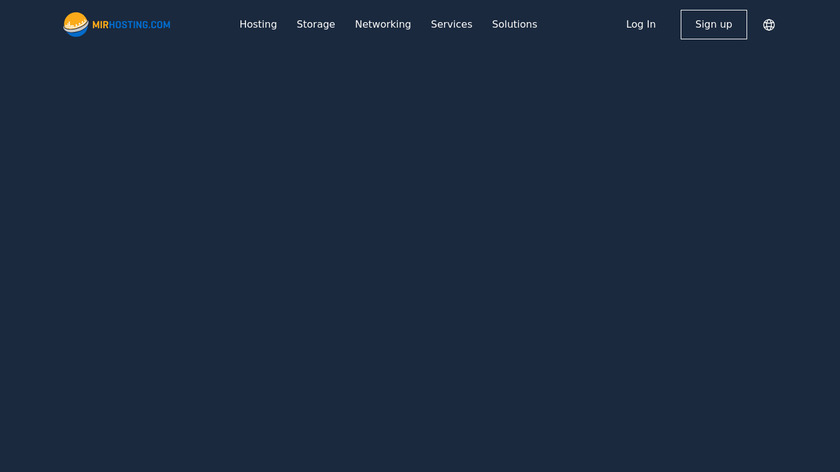
Task: Click the Sign up button
Action: click(x=714, y=25)
